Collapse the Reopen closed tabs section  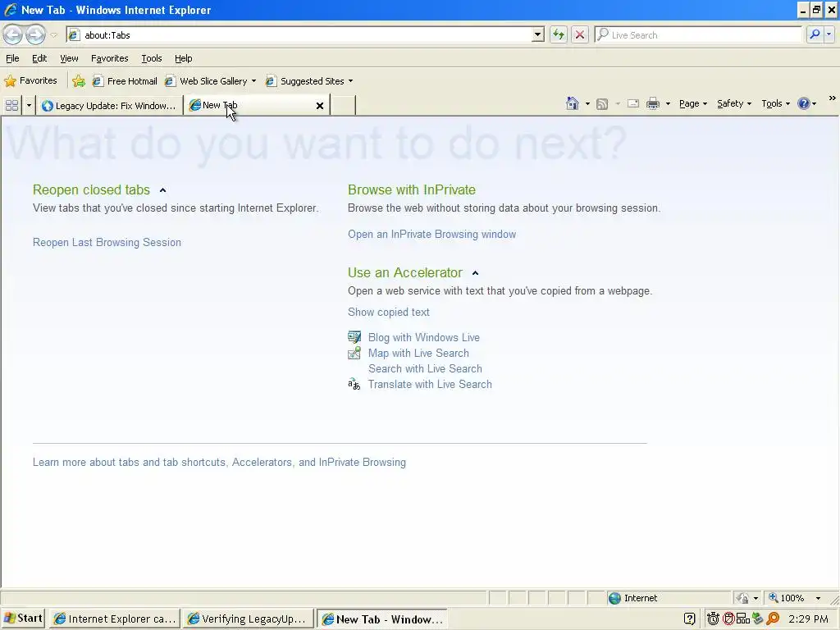163,190
